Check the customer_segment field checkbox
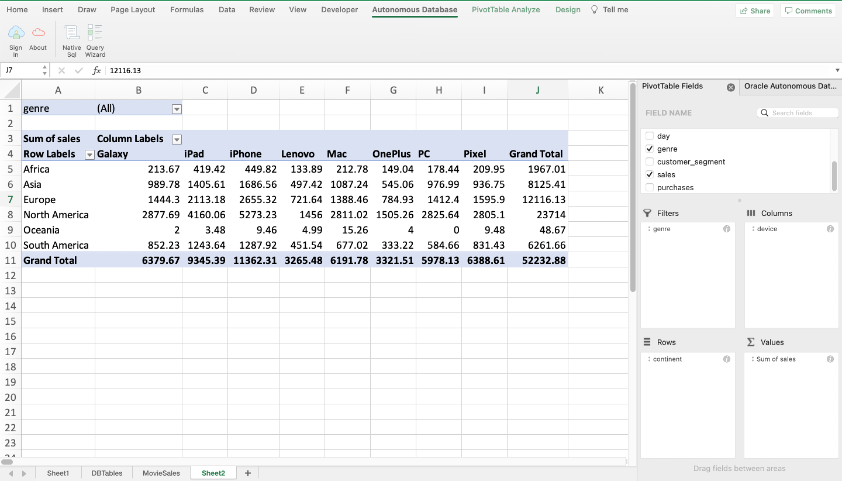This screenshot has width=842, height=482. tap(650, 162)
